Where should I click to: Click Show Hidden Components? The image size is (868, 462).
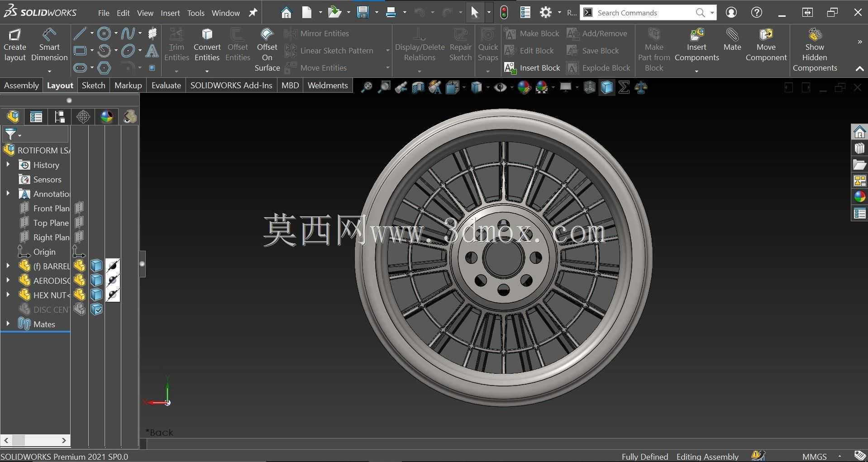point(815,50)
